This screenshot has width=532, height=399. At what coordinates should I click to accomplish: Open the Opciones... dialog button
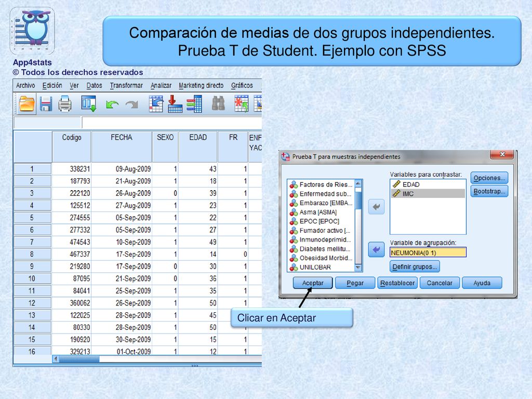point(489,178)
